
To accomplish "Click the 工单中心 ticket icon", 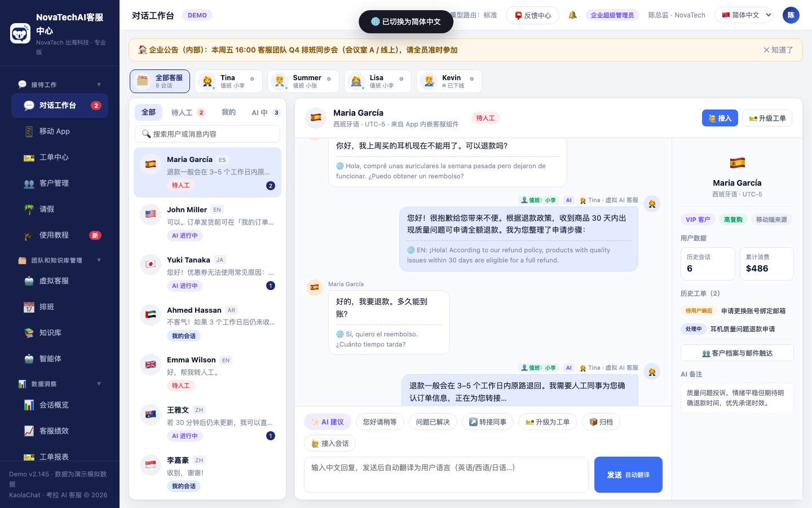I will (29, 157).
